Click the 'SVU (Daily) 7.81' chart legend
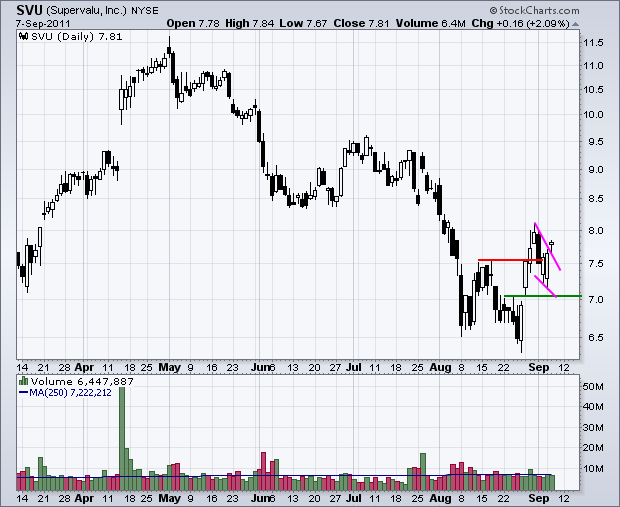 coord(77,37)
